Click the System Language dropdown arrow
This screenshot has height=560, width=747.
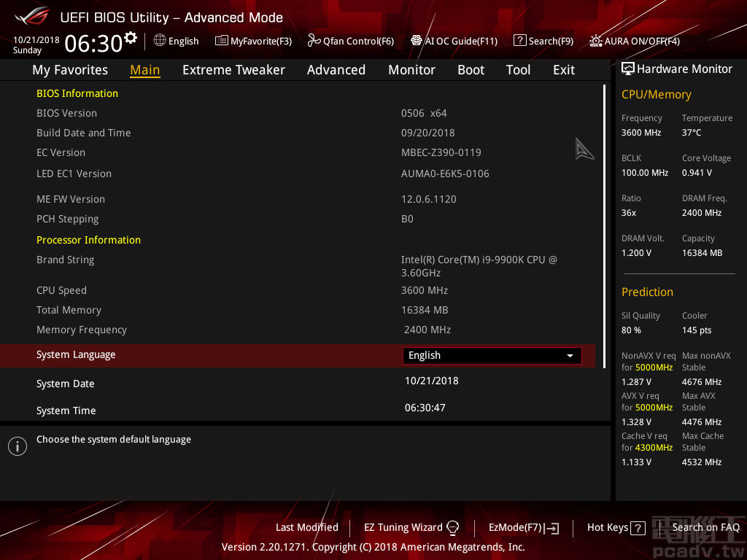(x=570, y=356)
